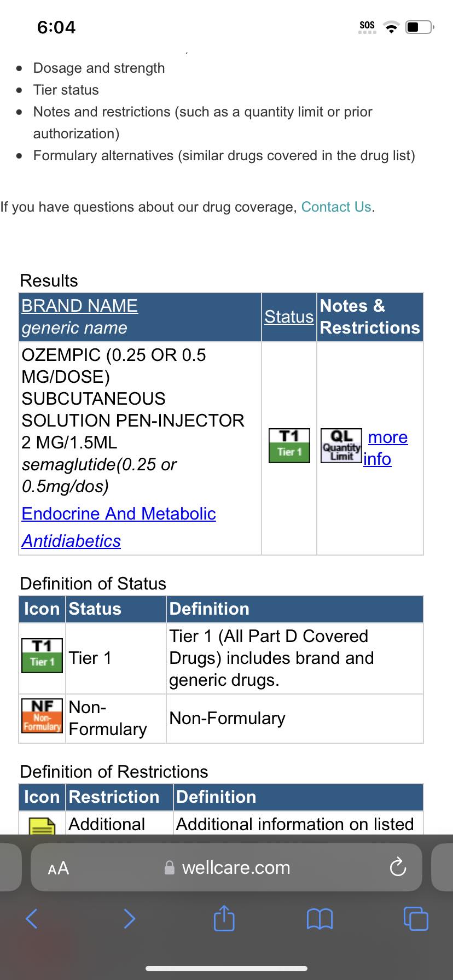Open the Endocrine And Metabolic category link
Screen dimensions: 453x980
(x=119, y=514)
